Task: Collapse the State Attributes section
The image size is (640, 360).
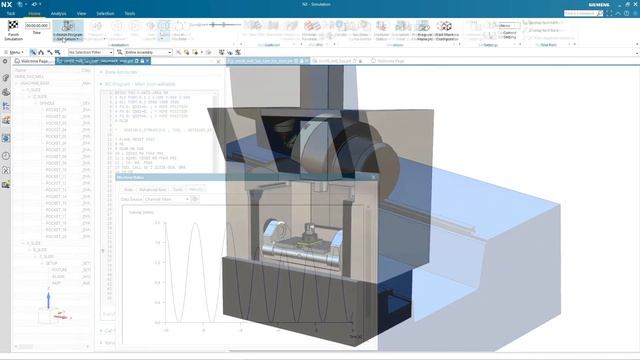Action: tap(101, 72)
